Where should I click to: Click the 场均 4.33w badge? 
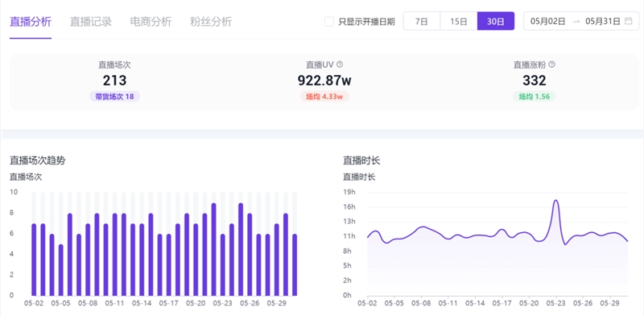324,97
